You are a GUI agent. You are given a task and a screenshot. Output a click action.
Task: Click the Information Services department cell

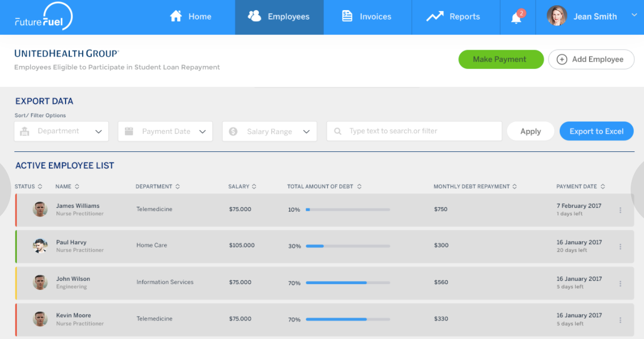pyautogui.click(x=165, y=282)
